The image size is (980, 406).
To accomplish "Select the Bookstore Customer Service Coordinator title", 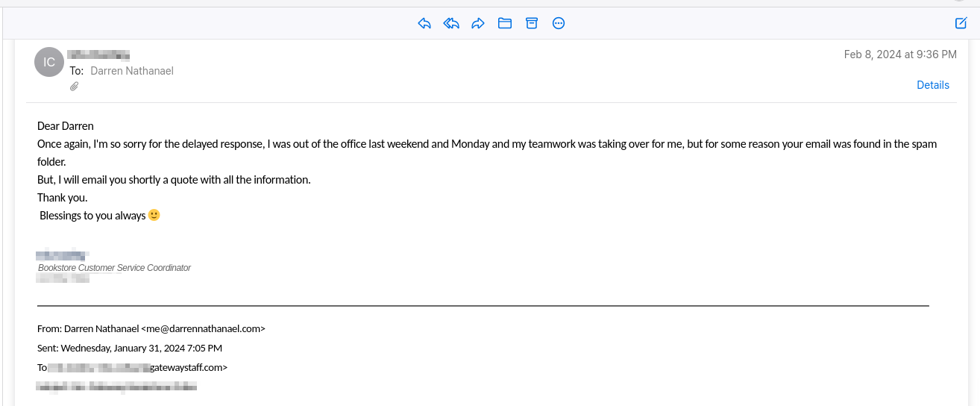I will point(114,268).
